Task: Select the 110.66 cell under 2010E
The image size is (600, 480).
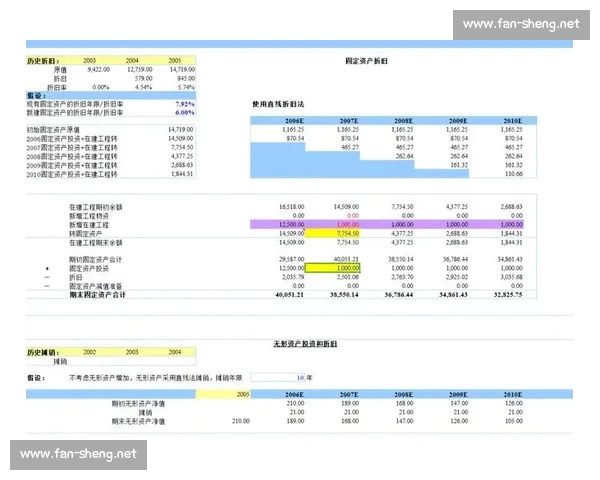Action: [x=514, y=174]
